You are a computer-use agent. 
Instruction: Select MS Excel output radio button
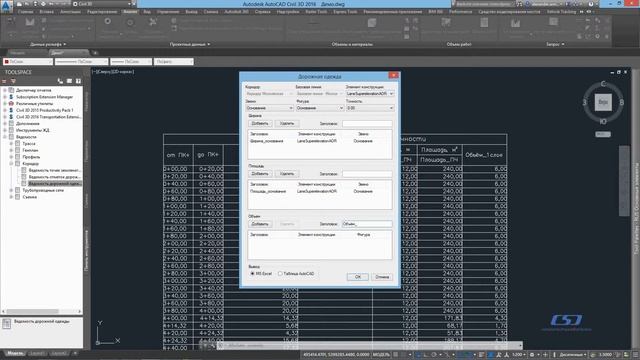[252, 273]
